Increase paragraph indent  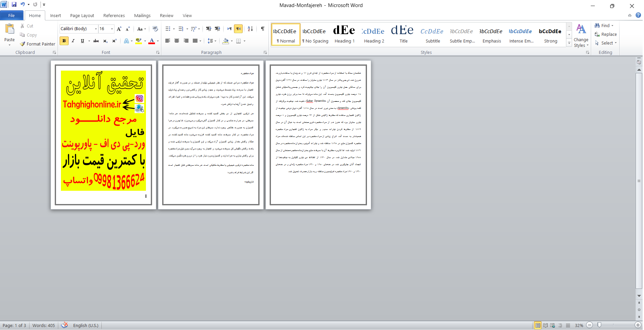point(217,29)
